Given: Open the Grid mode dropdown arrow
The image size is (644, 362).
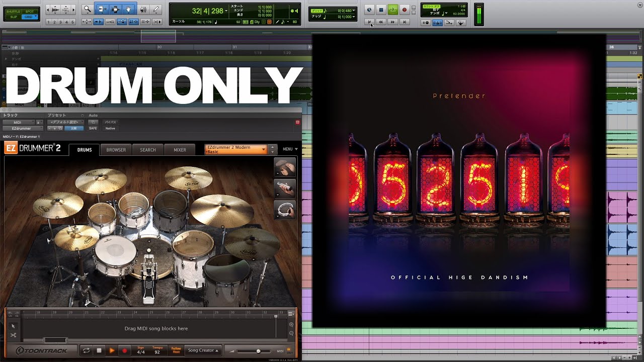Looking at the screenshot, I should click(36, 16).
